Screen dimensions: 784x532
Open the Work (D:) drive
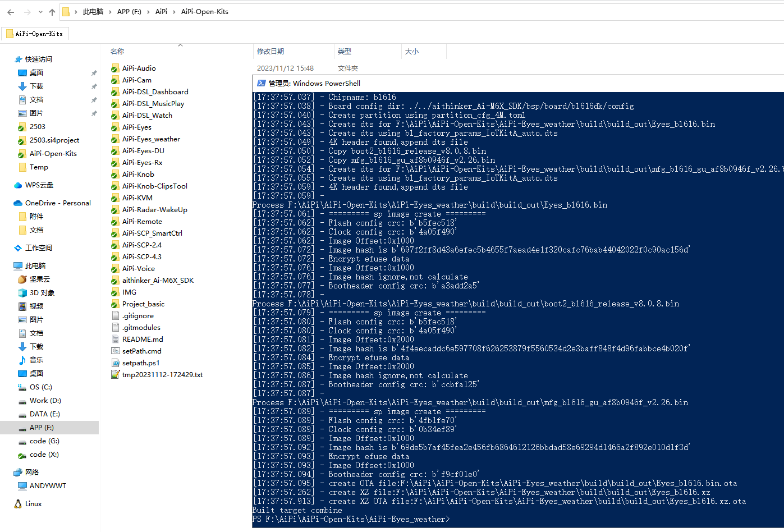[39, 401]
